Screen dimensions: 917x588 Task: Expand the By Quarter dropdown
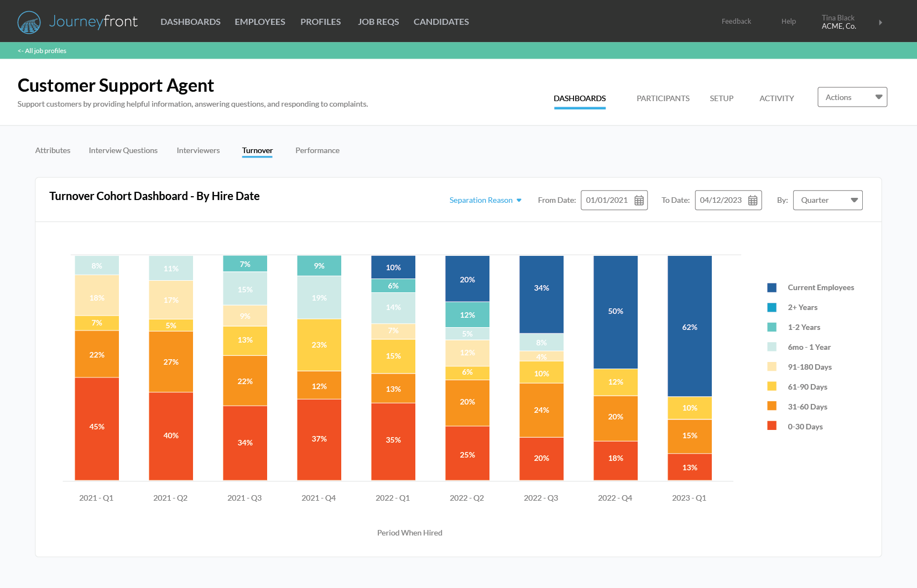[x=827, y=200]
